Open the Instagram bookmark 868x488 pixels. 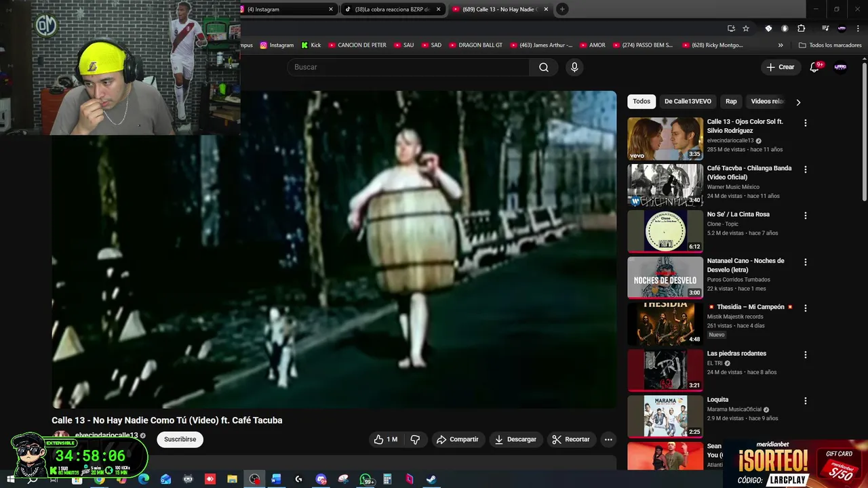pos(277,45)
